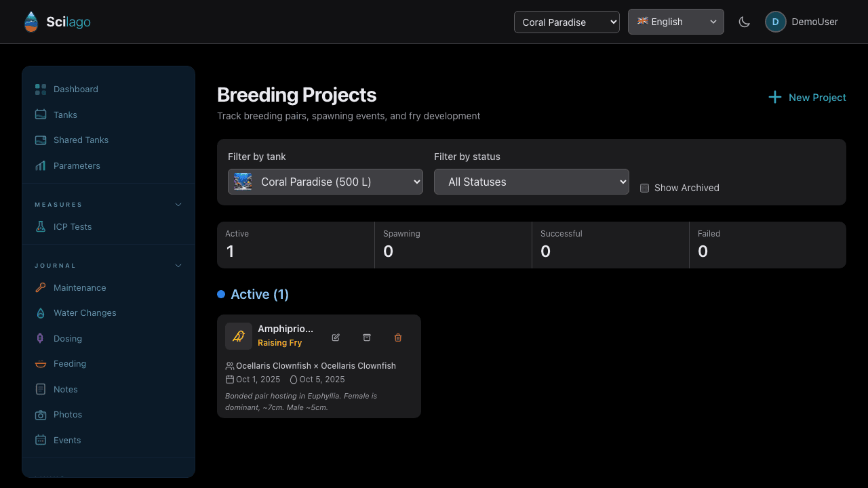The width and height of the screenshot is (868, 488).
Task: Click the Failed count stat card
Action: click(768, 245)
